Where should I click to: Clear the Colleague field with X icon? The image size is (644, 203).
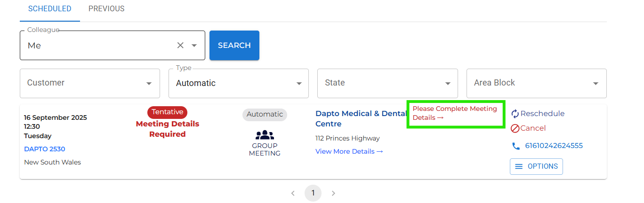pos(180,46)
